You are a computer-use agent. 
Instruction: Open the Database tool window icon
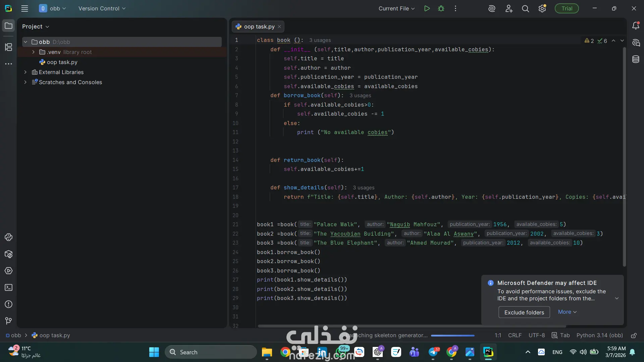coord(636,59)
